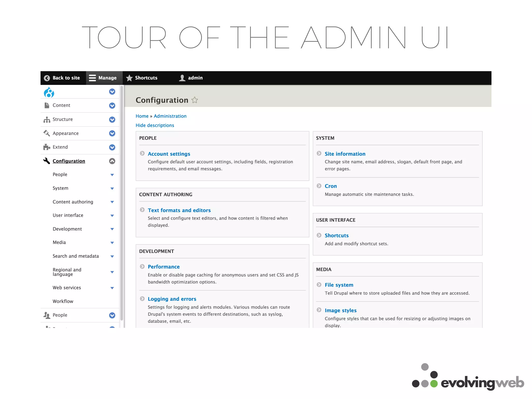The height and width of the screenshot is (399, 532).
Task: Expand Web services submenu triangle
Action: tap(112, 288)
